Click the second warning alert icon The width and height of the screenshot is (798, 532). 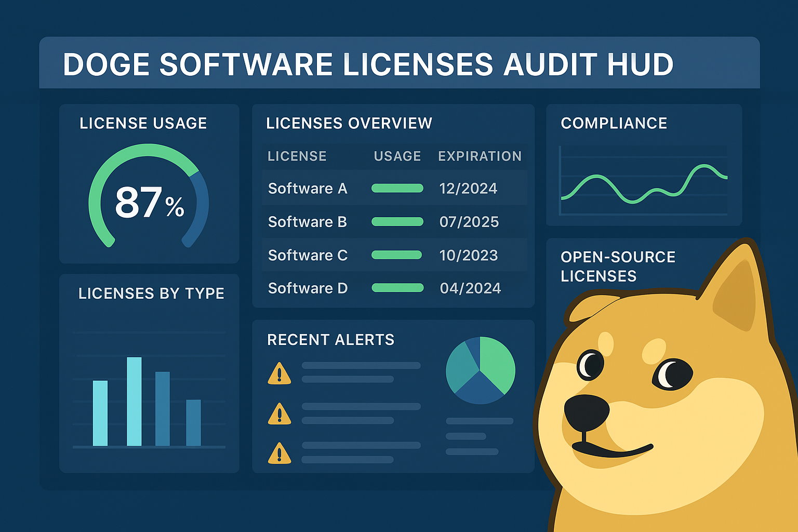coord(280,414)
